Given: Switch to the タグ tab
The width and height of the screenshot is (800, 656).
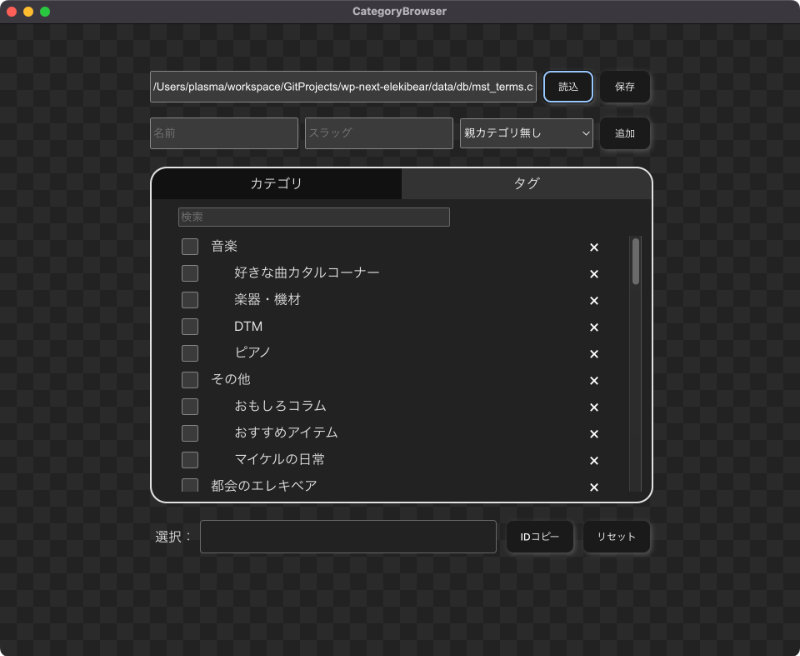Looking at the screenshot, I should coord(526,184).
